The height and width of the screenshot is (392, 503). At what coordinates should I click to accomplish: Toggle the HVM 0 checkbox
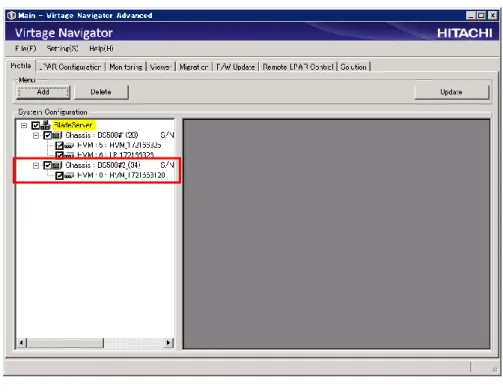point(59,175)
